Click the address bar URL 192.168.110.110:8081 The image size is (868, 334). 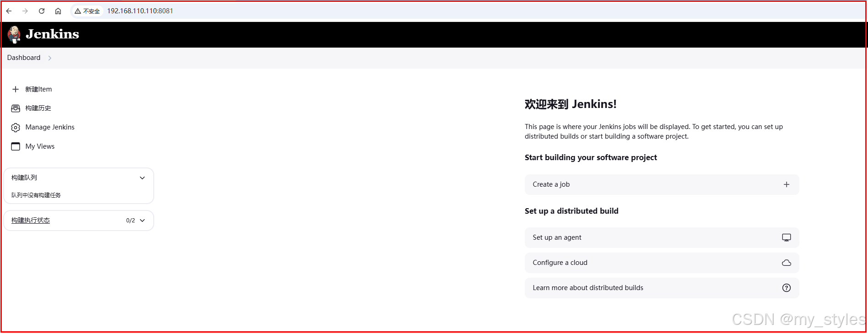pyautogui.click(x=140, y=11)
